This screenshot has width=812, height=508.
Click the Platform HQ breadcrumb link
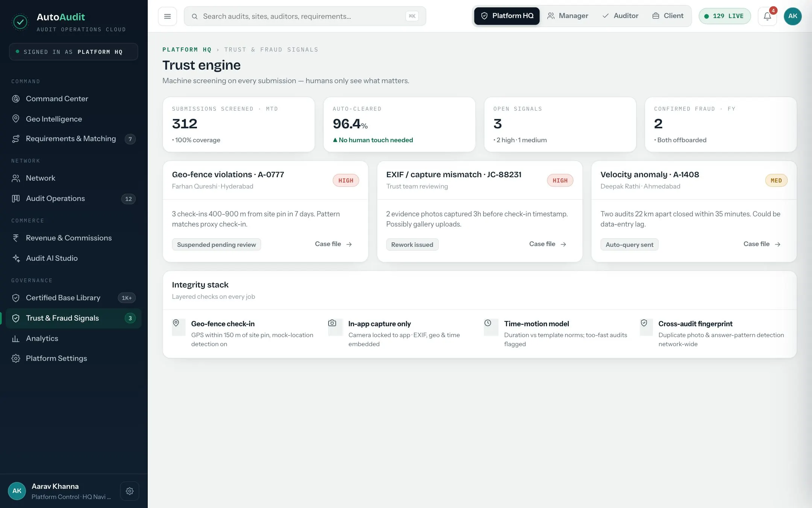(x=187, y=50)
